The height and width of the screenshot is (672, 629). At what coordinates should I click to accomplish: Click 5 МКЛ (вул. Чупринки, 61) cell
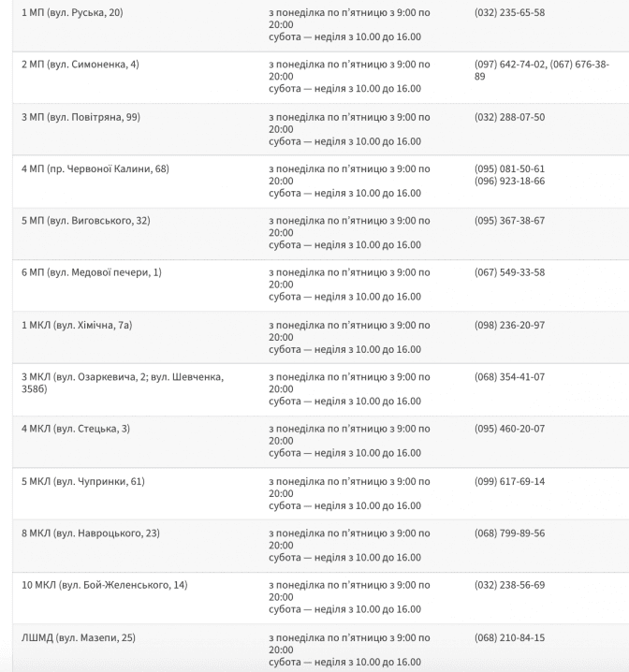82,481
